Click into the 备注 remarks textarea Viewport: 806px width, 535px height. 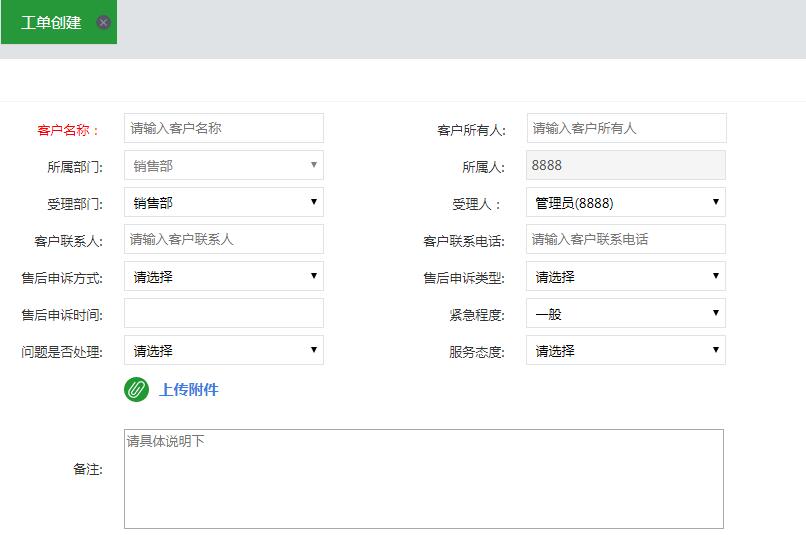point(424,479)
